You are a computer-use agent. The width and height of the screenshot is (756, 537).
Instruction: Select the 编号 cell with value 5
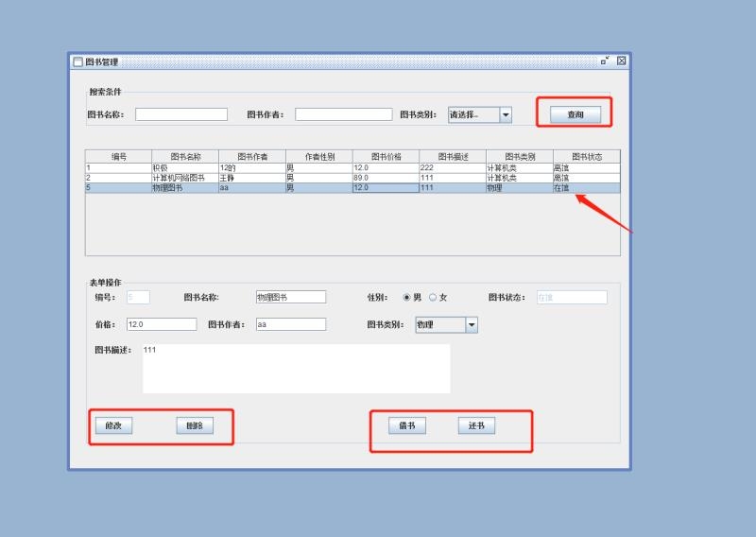[x=119, y=188]
